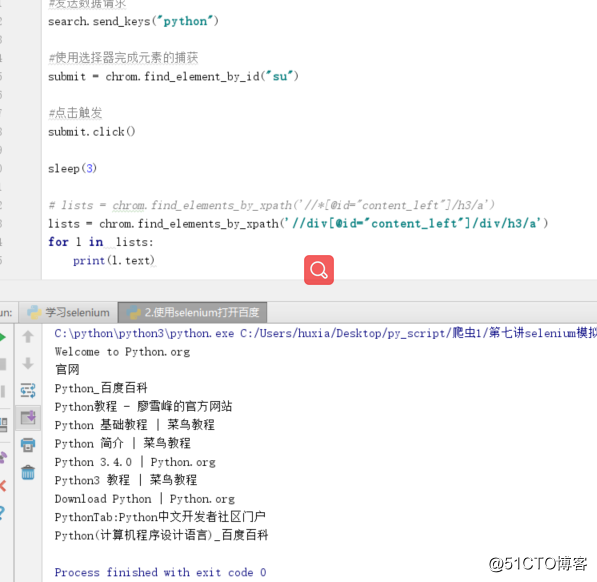This screenshot has width=597, height=582.
Task: Click the lists = chrom.find_elements_by_xpath line
Action: tap(298, 223)
